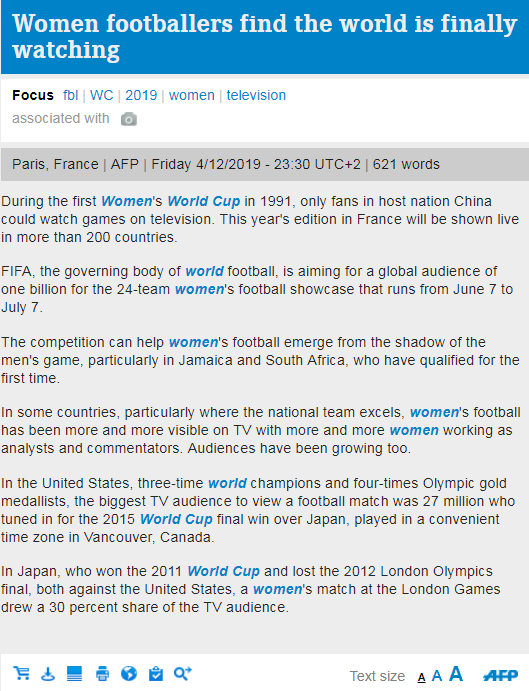Click the download icon in bottom toolbar
Viewport: 529px width, 691px height.
(x=48, y=673)
